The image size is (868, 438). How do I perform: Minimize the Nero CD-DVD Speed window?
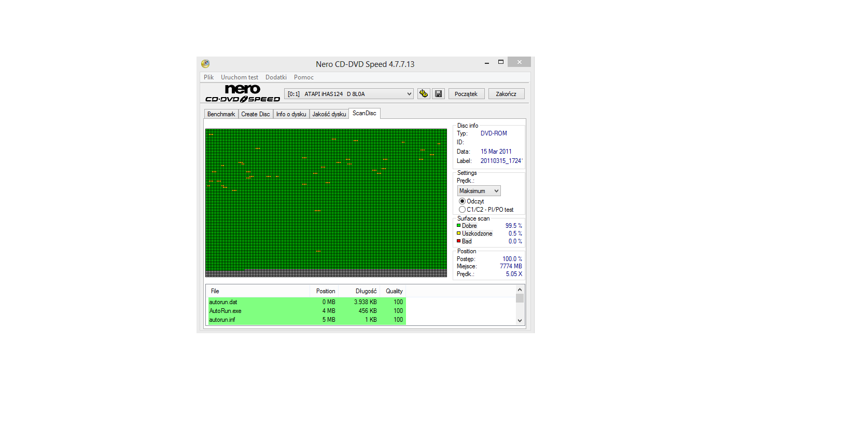(x=487, y=63)
